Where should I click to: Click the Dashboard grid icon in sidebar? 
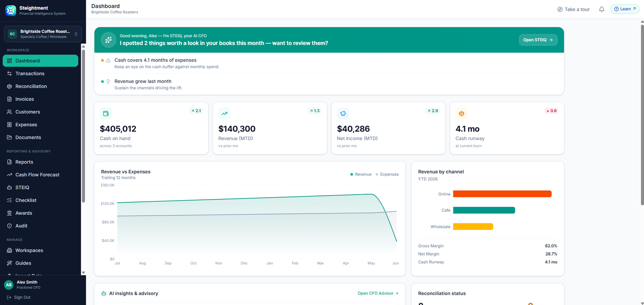9,61
